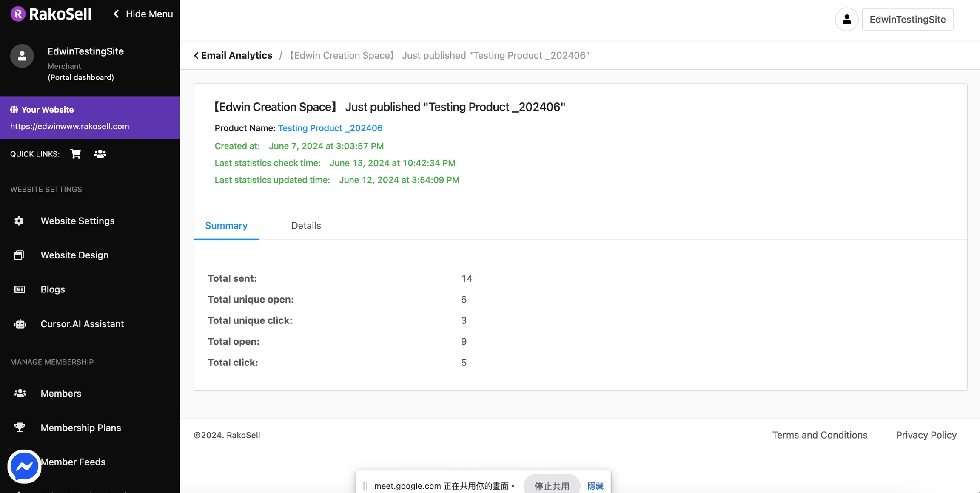980x493 pixels.
Task: Click the Cursor.AI Assistant robot icon
Action: pos(20,324)
